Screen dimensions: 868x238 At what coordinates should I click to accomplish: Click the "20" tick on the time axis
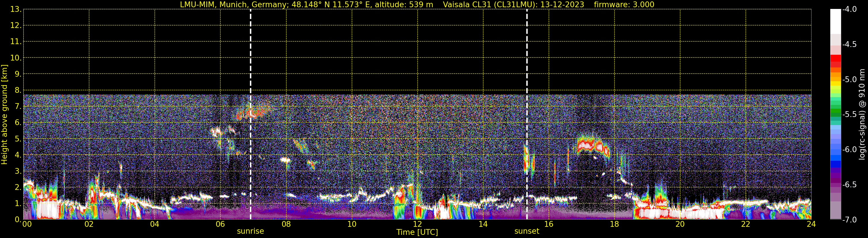click(680, 224)
